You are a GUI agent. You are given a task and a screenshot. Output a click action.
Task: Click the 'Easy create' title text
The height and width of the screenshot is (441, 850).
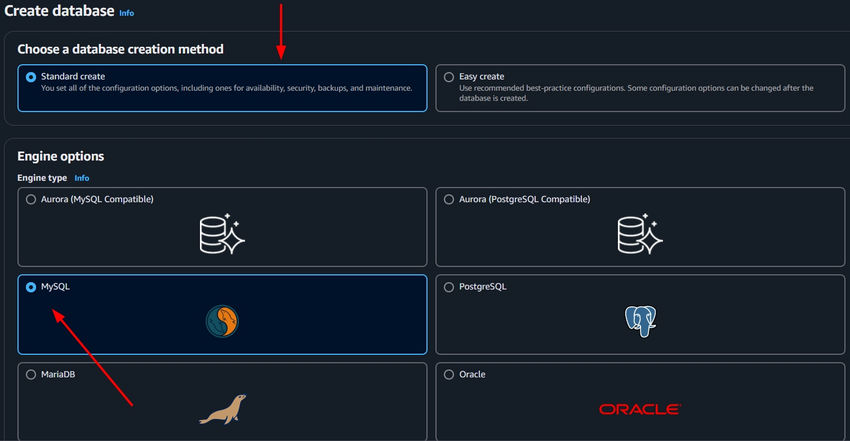[x=481, y=76]
